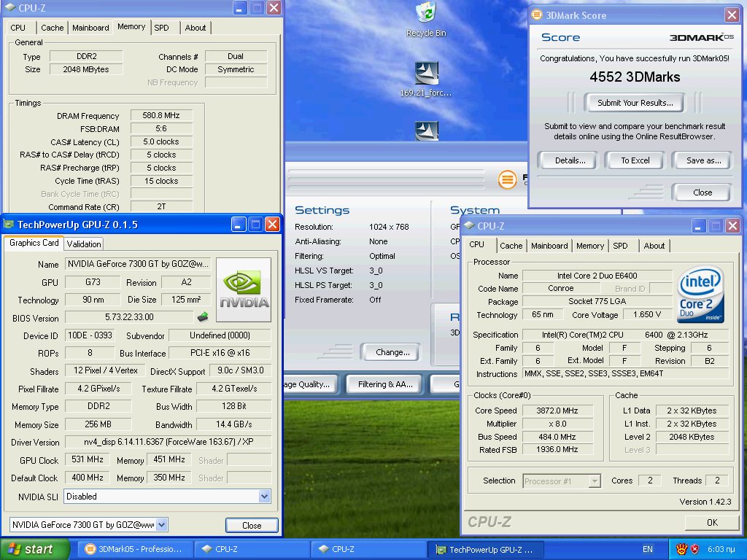
Task: Select the first CPU-Z taskbar button
Action: click(252, 549)
